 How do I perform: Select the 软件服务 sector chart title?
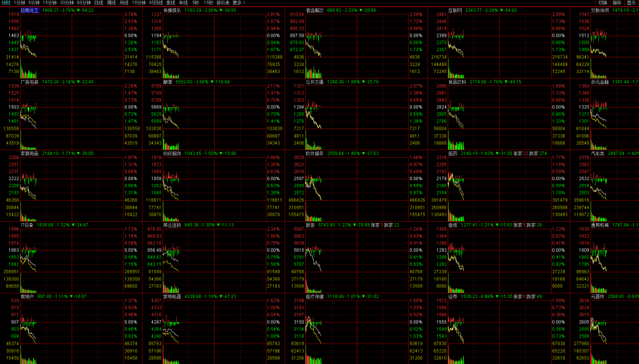[314, 153]
